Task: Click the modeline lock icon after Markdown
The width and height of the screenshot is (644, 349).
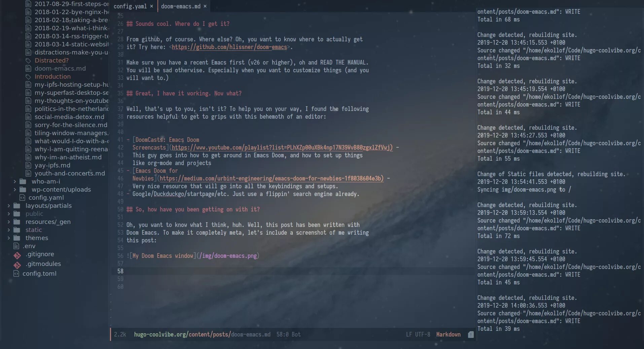Action: (x=471, y=335)
